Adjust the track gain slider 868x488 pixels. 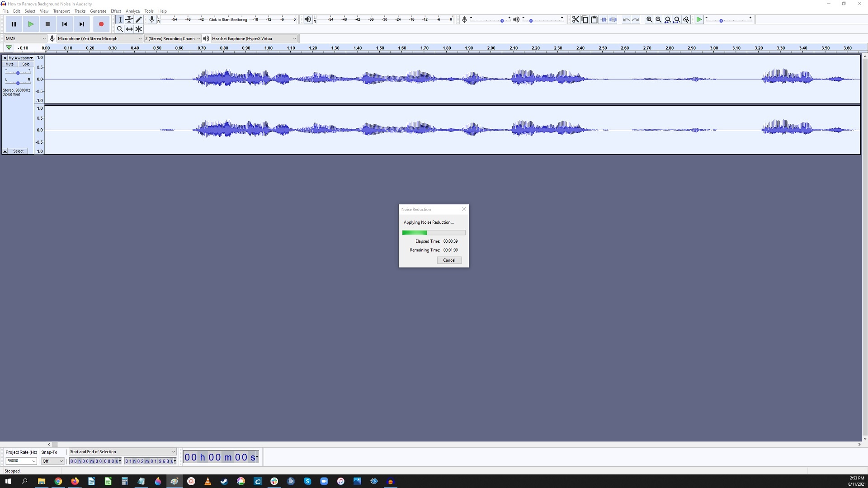(18, 73)
